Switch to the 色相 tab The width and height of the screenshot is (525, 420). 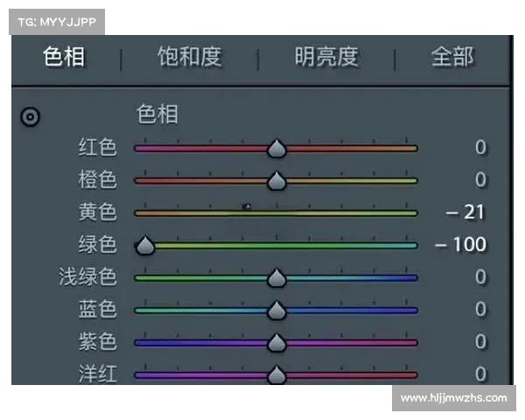click(64, 58)
